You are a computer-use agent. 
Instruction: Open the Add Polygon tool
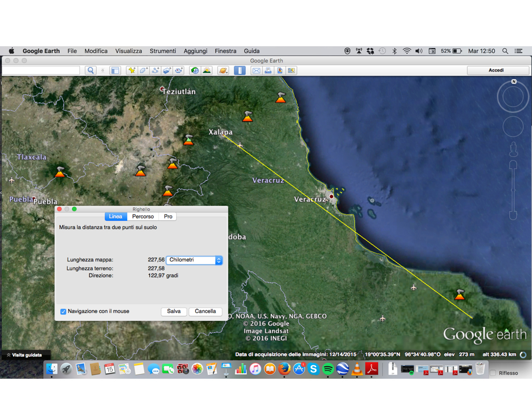click(x=144, y=70)
